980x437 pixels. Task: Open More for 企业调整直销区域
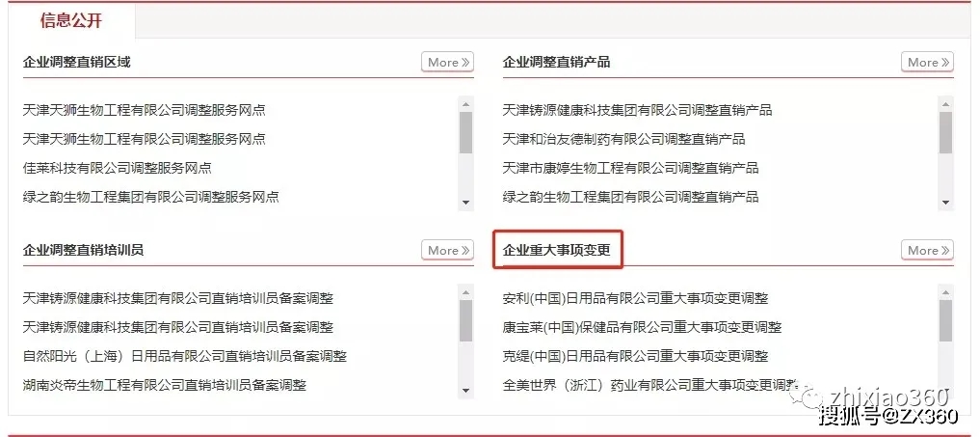447,62
